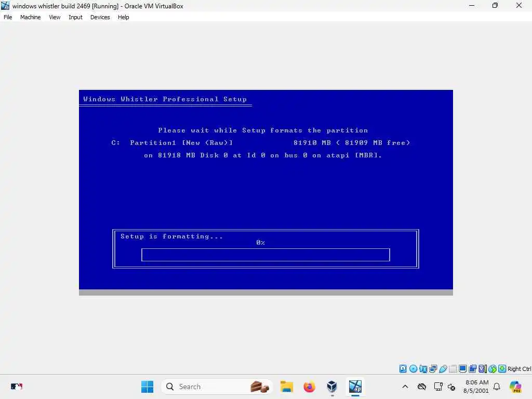Click the network adapters indicator icon
Viewport: 532px width, 399px height.
tap(433, 369)
